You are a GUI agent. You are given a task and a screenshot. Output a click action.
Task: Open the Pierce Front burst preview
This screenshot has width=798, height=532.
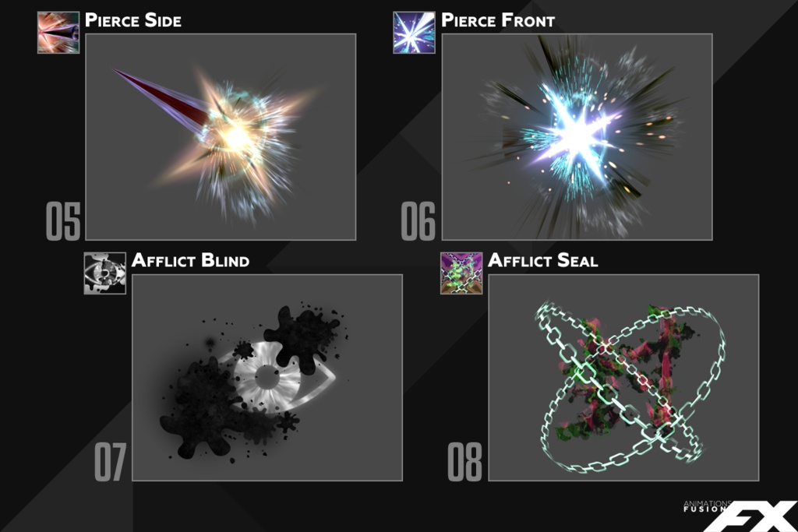577,137
